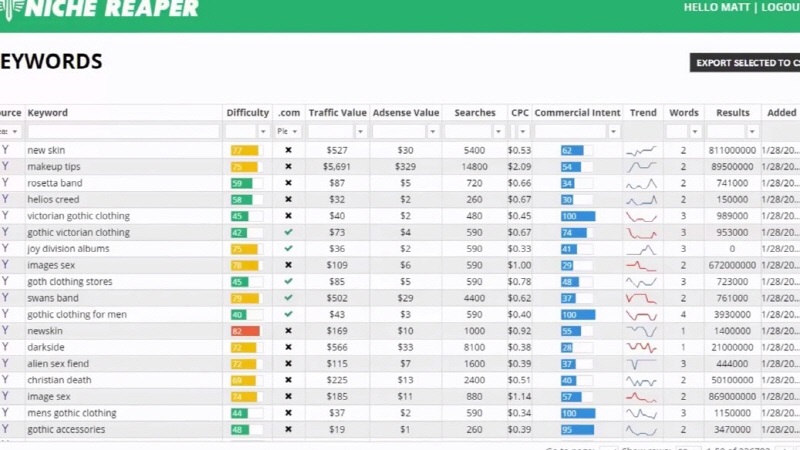Select the keyword 'gothic clothing for men'
Viewport: 800px width, 450px height.
pyautogui.click(x=77, y=314)
